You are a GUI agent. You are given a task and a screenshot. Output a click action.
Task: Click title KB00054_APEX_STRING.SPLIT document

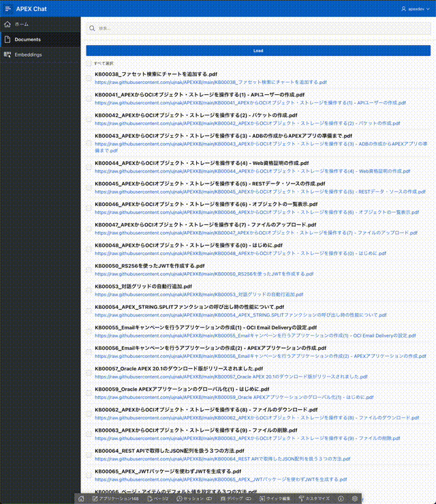189,307
